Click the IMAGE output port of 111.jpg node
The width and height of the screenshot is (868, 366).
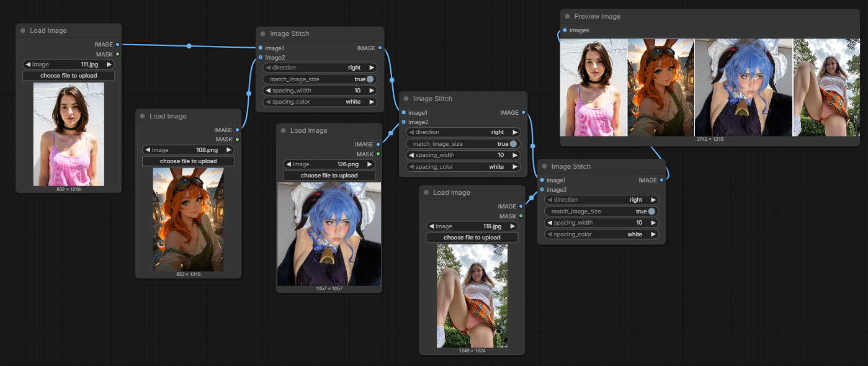117,45
